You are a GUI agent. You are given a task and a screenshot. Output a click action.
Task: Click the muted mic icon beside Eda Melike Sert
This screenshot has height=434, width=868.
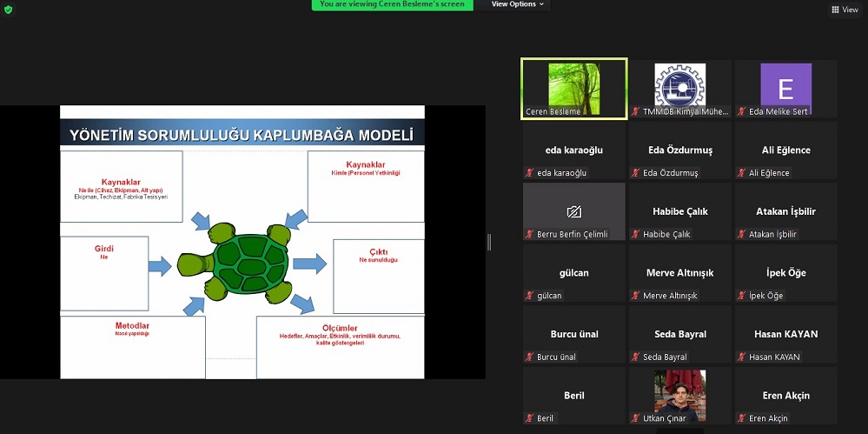pos(741,112)
